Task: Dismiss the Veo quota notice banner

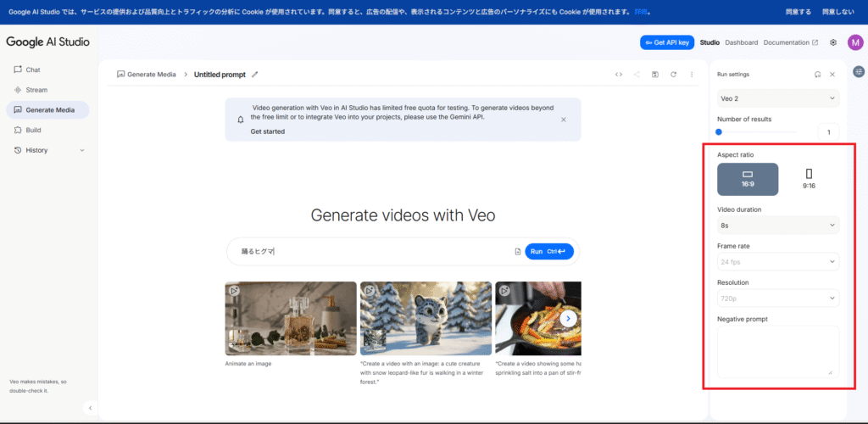Action: click(x=564, y=120)
